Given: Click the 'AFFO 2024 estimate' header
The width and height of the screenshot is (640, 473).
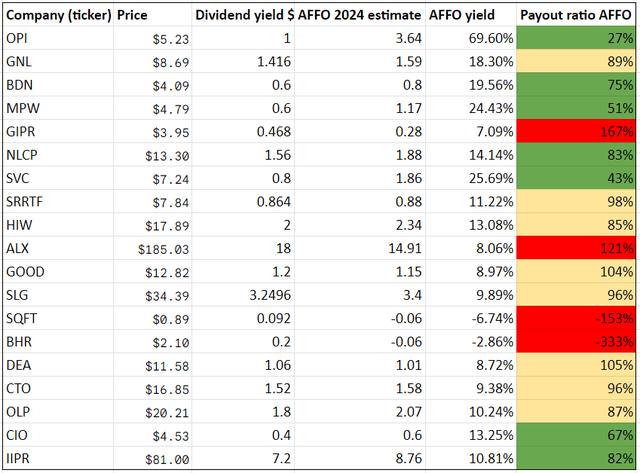Looking at the screenshot, I should (360, 15).
